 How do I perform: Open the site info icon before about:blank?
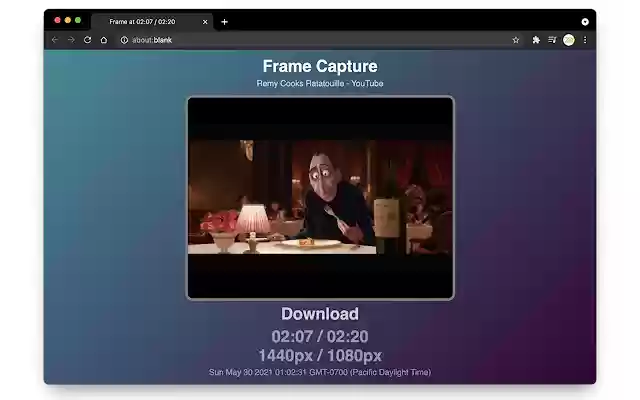coord(124,40)
